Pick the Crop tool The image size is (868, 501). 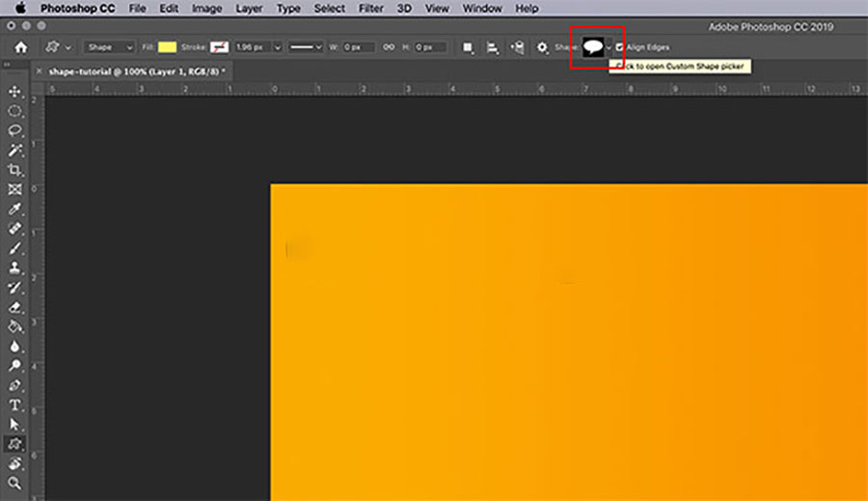[15, 169]
